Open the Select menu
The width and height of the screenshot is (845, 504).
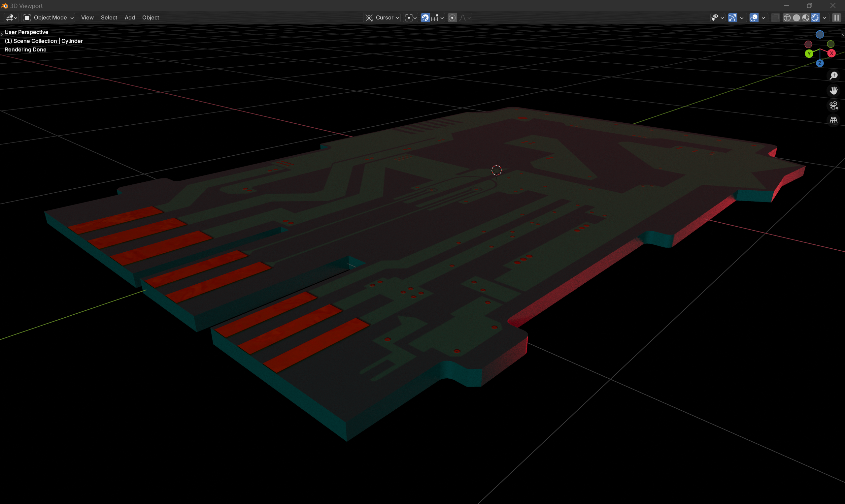point(109,18)
